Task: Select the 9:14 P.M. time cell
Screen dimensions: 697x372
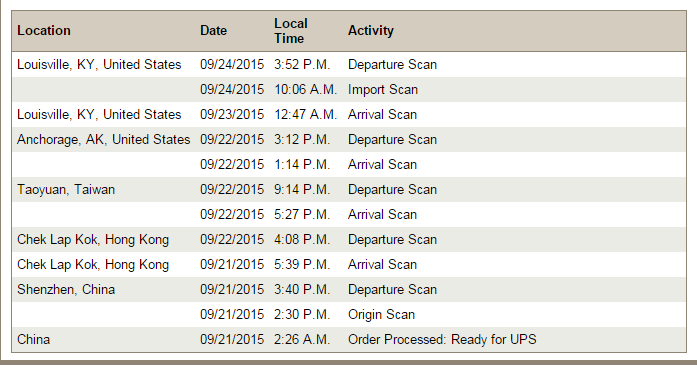Action: 302,190
